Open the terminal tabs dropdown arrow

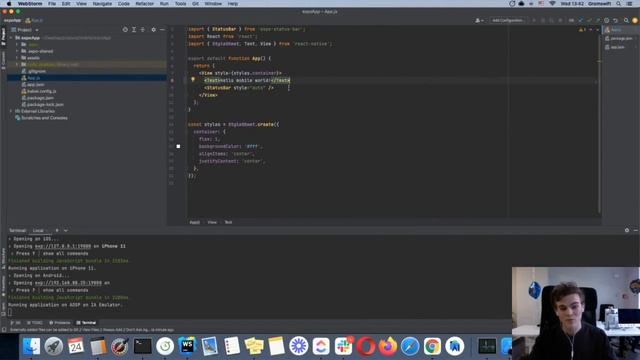[66, 231]
